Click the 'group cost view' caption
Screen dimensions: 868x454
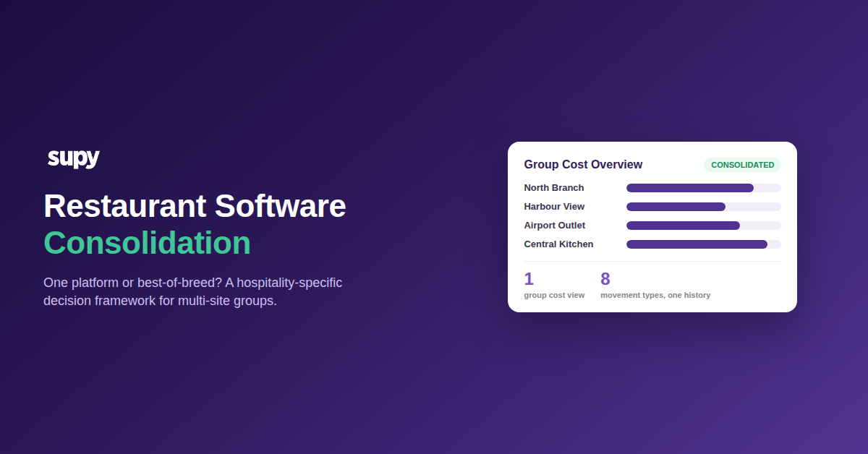[554, 295]
